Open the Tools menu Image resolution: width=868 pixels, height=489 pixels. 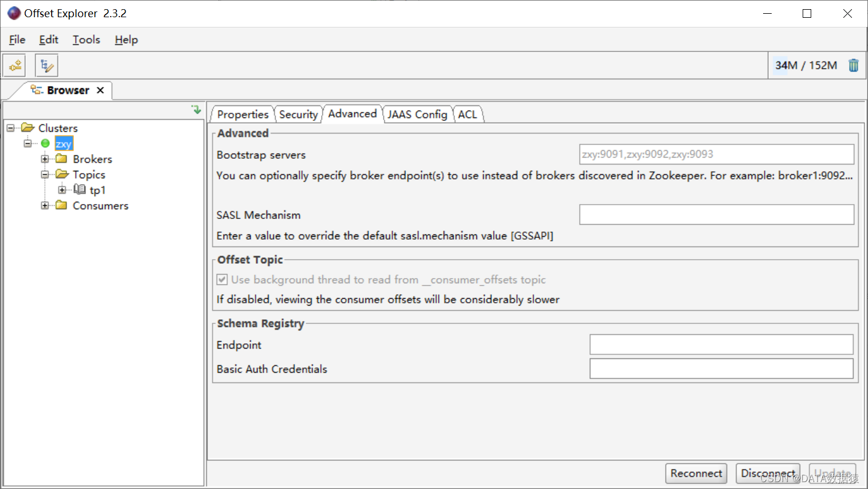click(x=87, y=40)
